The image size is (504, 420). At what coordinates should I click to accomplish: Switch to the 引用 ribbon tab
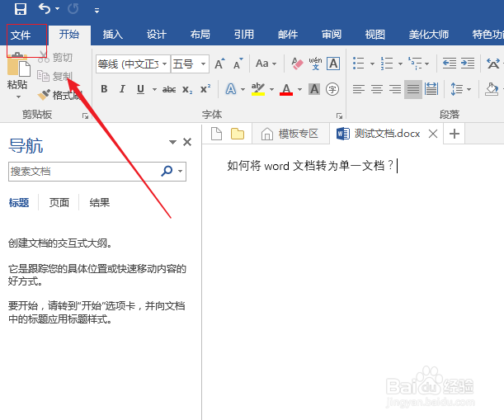pyautogui.click(x=244, y=35)
